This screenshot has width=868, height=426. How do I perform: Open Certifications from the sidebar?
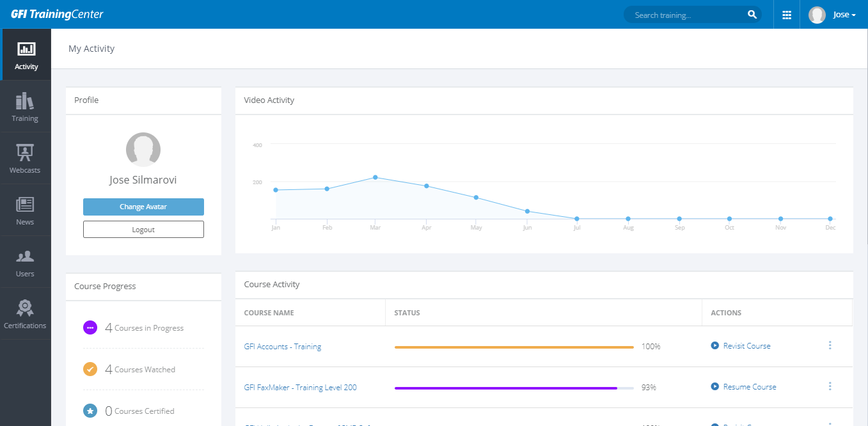[x=25, y=313]
